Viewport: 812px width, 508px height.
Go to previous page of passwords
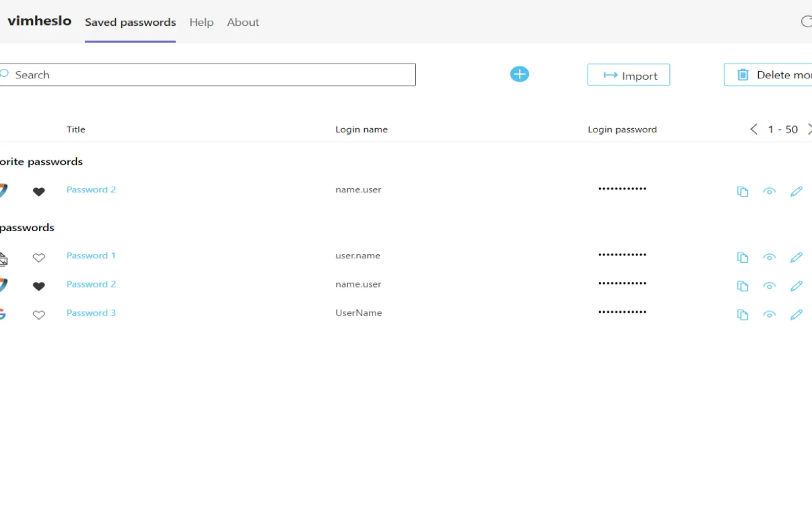point(754,129)
